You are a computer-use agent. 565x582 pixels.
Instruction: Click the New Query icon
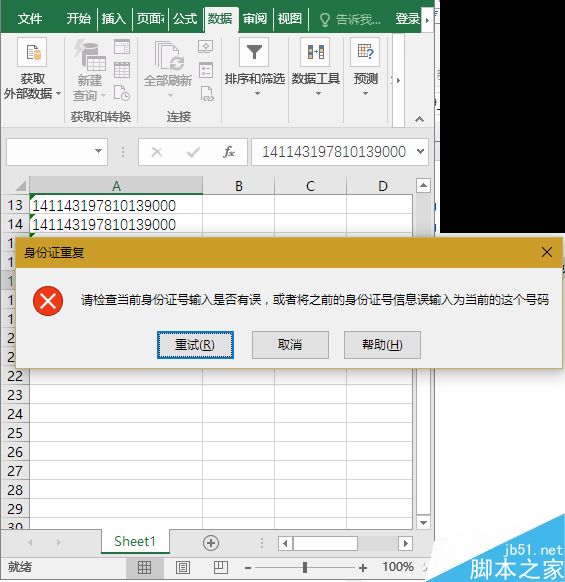coord(90,56)
